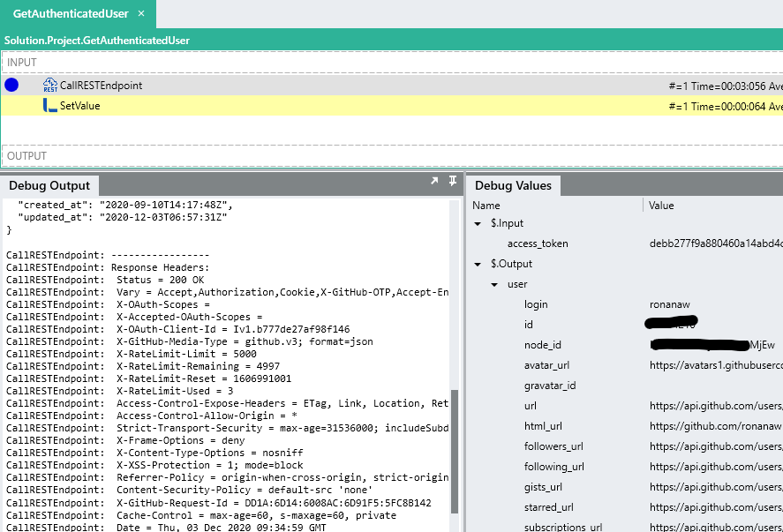Image resolution: width=783 pixels, height=532 pixels.
Task: Click the REST icon of CallRESTEndpoint step
Action: pos(50,86)
